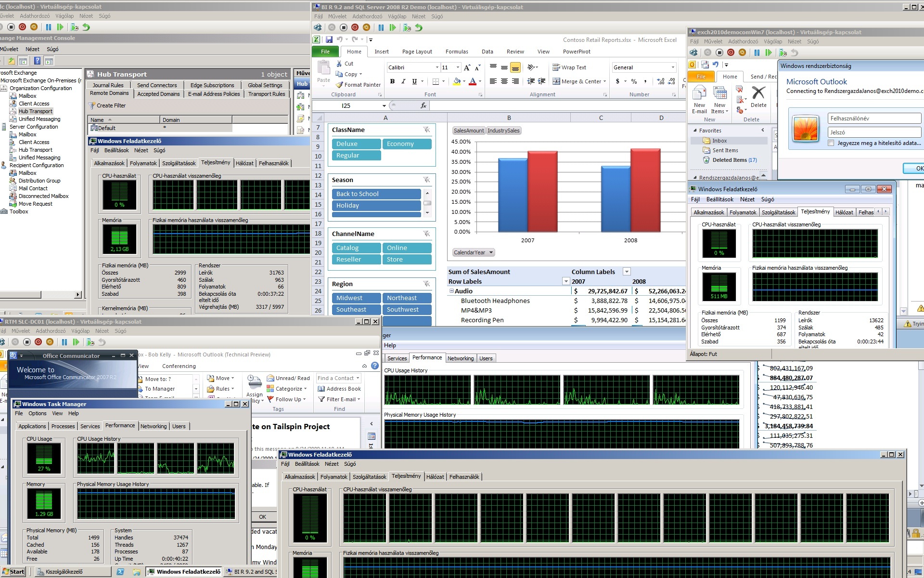Click the Decrease Font Size icon in Excel
This screenshot has width=924, height=578.
477,67
